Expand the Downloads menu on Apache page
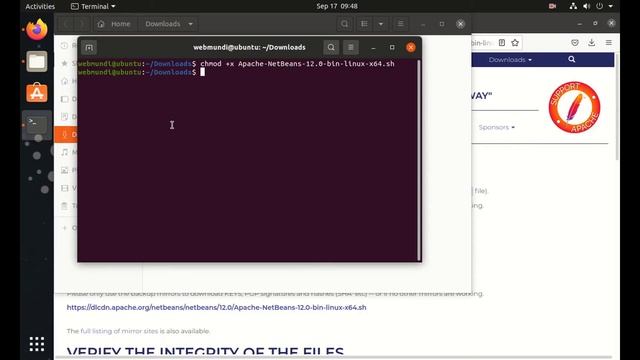The image size is (640, 360). 510,60
